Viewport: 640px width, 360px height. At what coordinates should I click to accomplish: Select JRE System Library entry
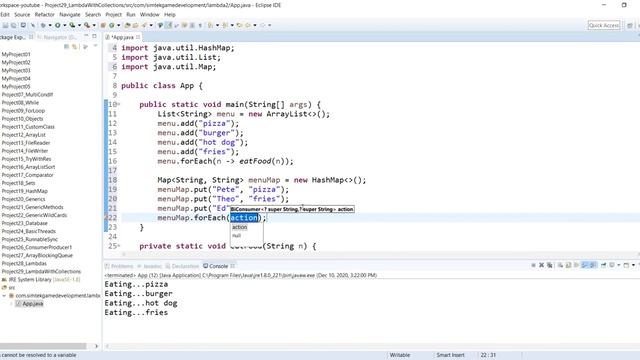click(x=41, y=280)
